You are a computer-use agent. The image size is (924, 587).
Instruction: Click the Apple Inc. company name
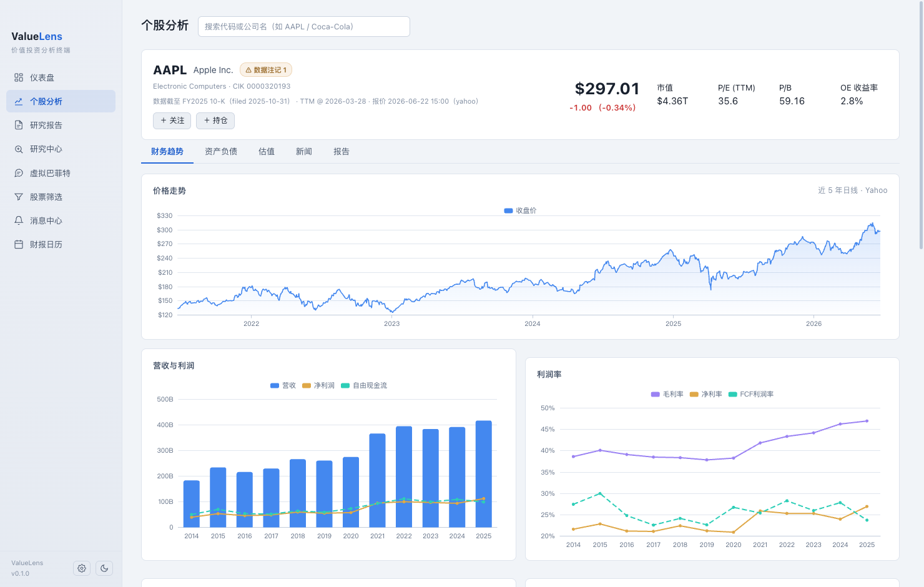click(x=213, y=70)
